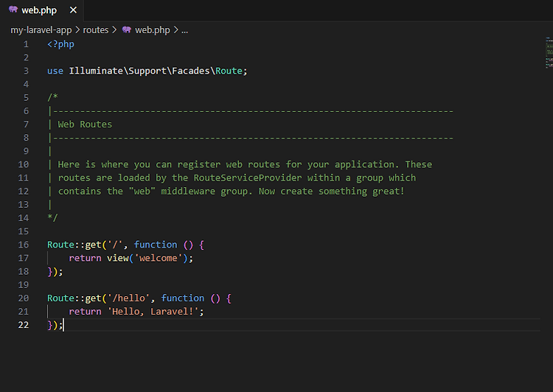Expand chevron after my-laravel-app breadcrumb
Viewport: 553px width, 392px height.
coord(77,30)
